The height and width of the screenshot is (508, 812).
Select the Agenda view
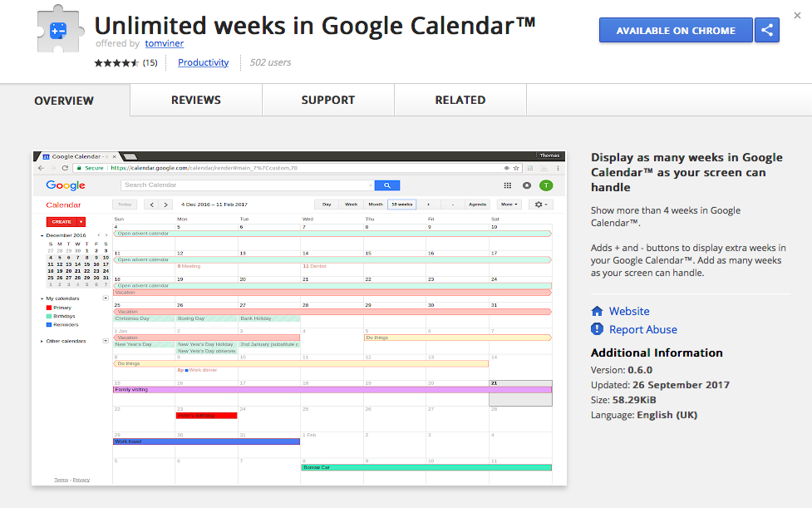point(477,205)
